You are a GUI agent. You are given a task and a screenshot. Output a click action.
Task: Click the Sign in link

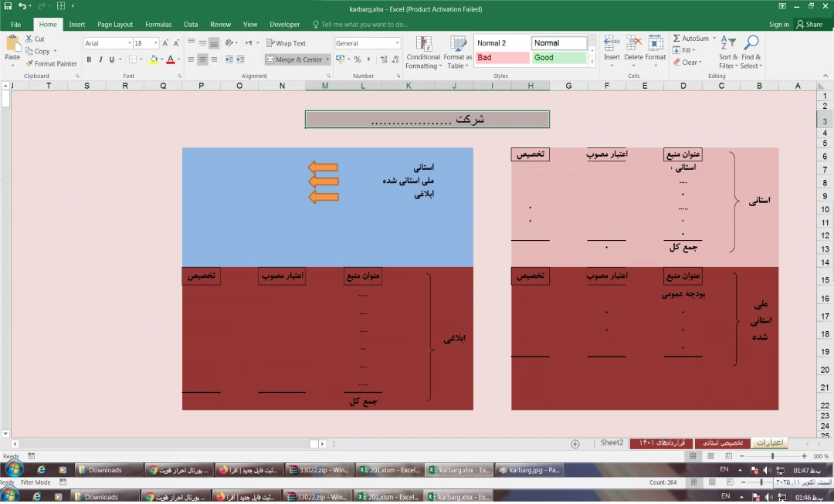778,25
